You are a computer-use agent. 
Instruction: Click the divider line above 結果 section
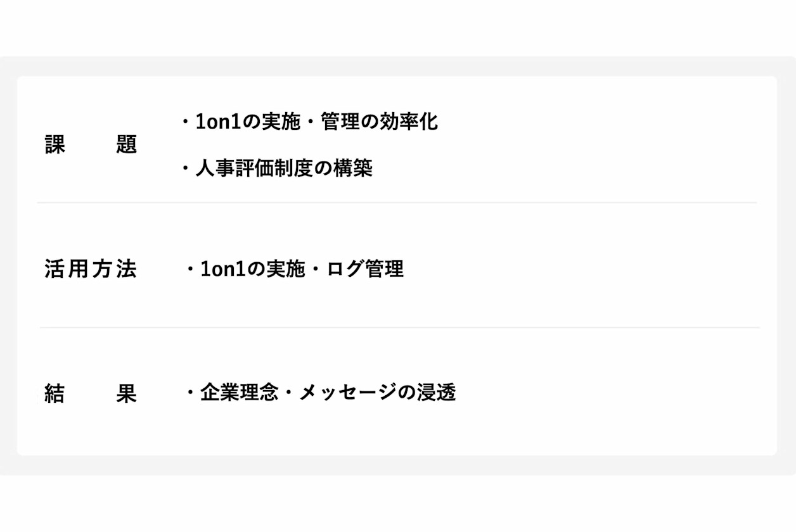coord(399,327)
